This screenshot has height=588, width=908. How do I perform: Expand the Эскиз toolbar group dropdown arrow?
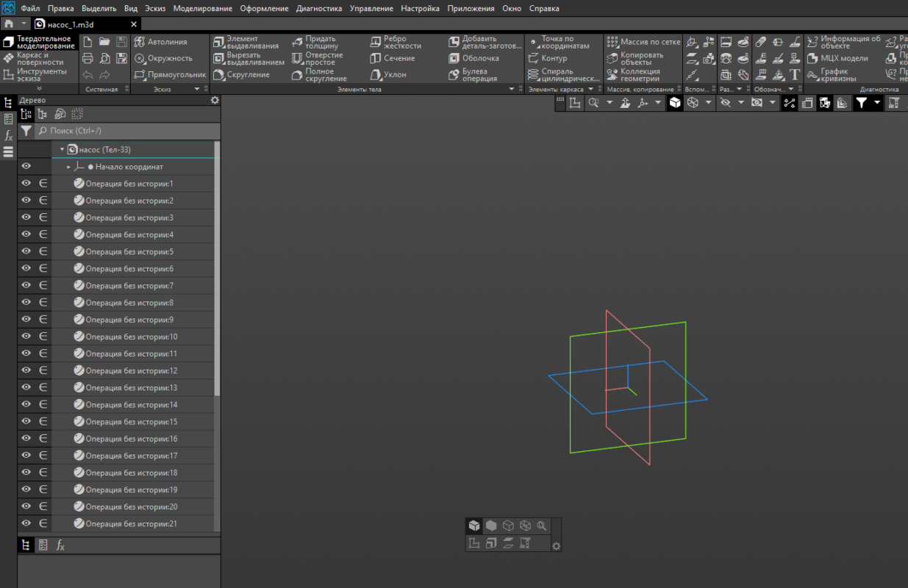click(x=196, y=89)
